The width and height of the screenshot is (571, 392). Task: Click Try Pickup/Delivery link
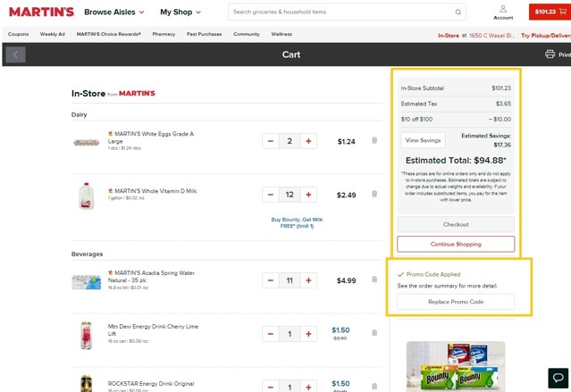(545, 36)
